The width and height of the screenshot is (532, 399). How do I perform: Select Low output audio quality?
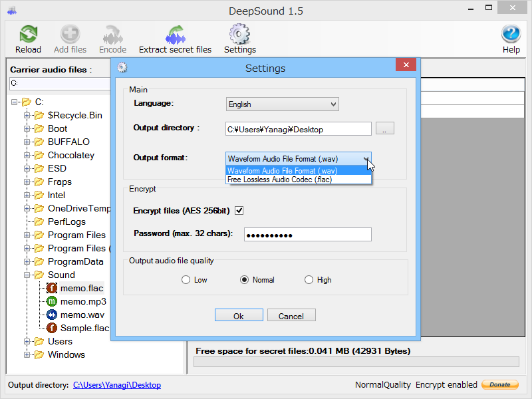186,280
